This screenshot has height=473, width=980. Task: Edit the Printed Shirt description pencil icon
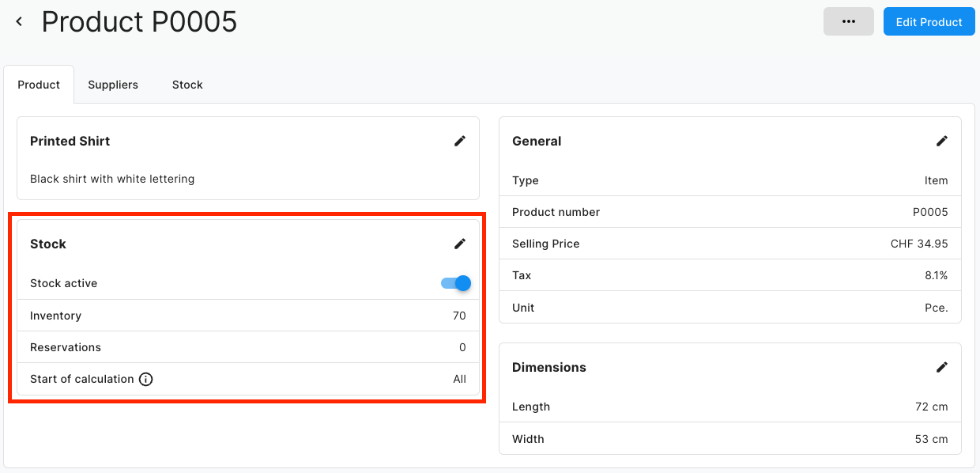(x=460, y=141)
